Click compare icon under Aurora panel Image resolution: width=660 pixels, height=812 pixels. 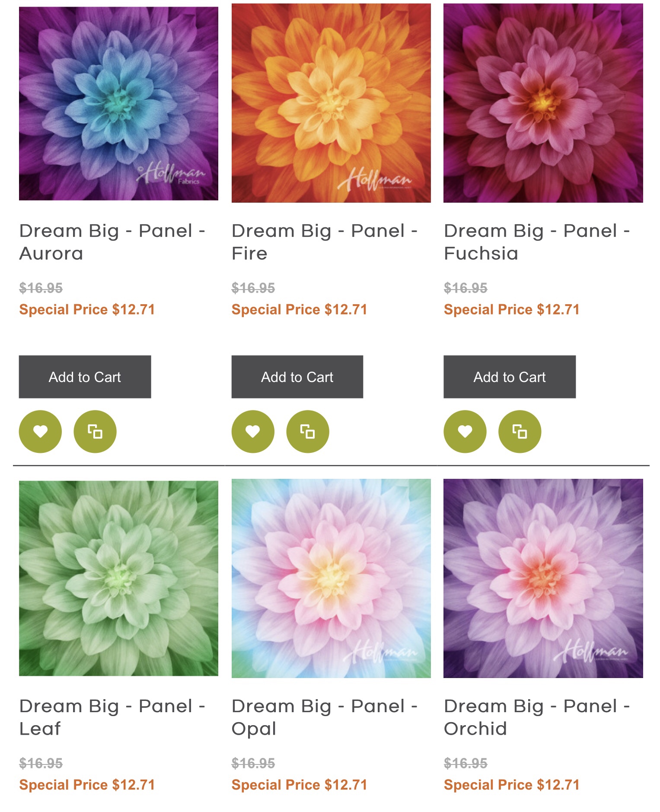[x=95, y=431]
